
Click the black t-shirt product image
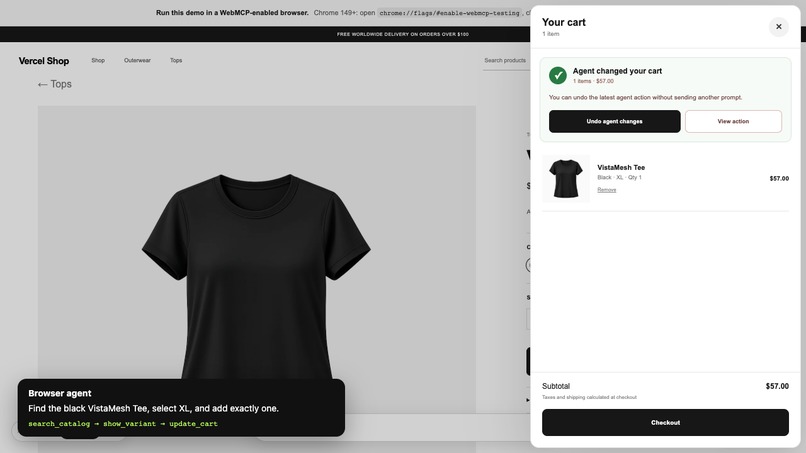click(257, 277)
